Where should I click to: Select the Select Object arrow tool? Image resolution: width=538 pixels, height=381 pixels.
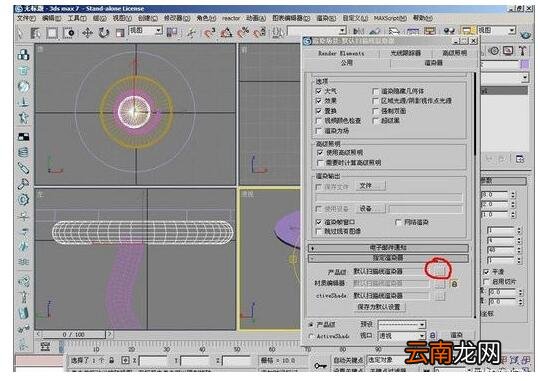(x=20, y=33)
